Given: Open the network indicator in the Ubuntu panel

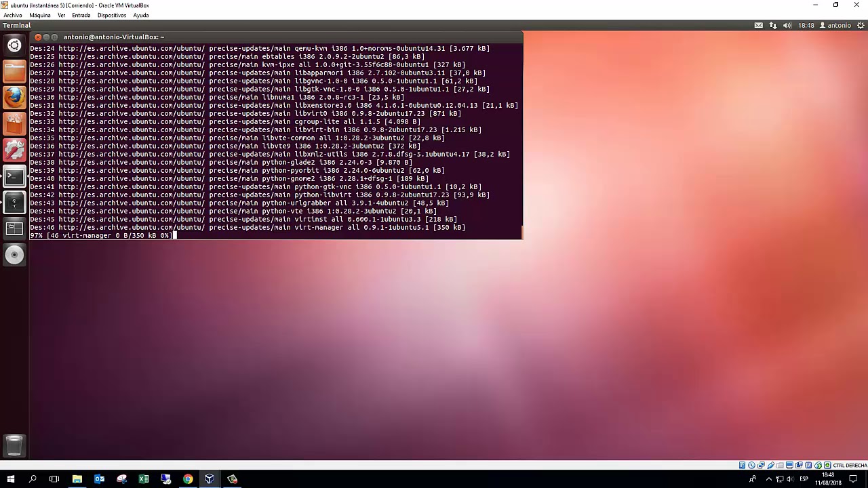Looking at the screenshot, I should 772,25.
